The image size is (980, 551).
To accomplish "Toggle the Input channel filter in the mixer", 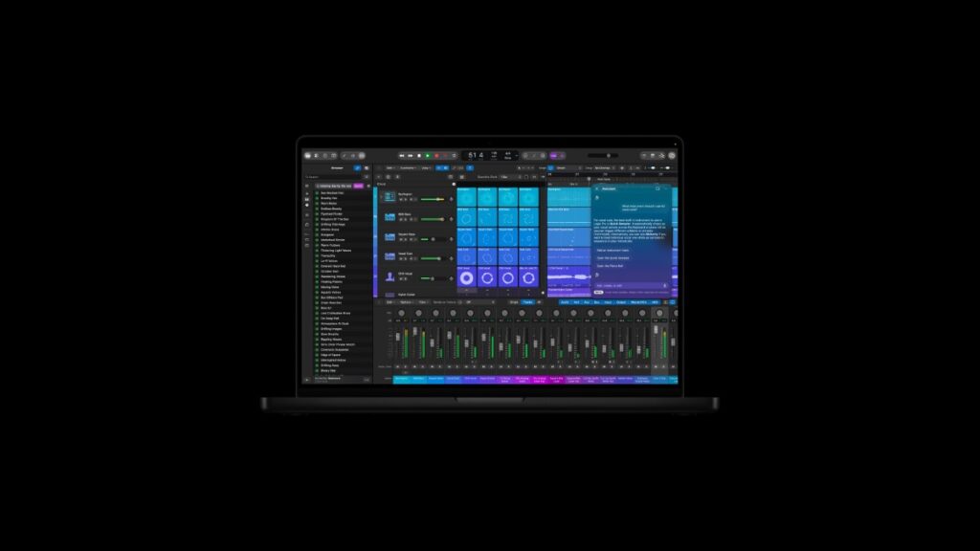I will [x=608, y=302].
